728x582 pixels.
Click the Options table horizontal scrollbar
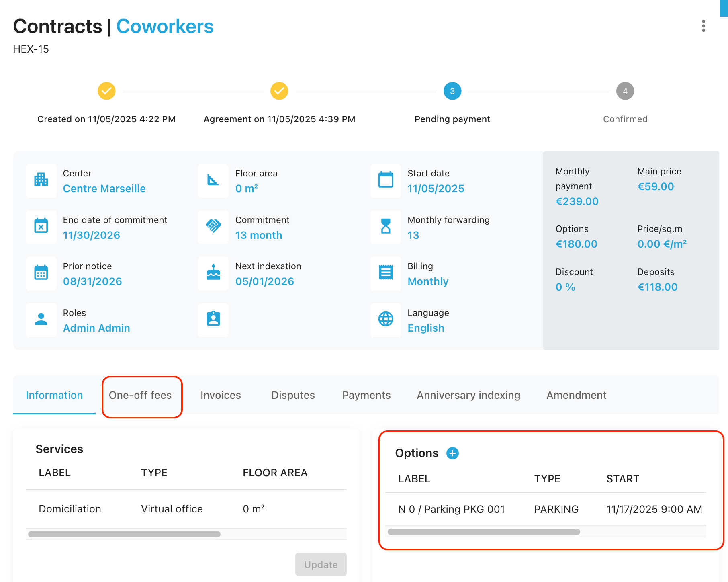tap(484, 532)
